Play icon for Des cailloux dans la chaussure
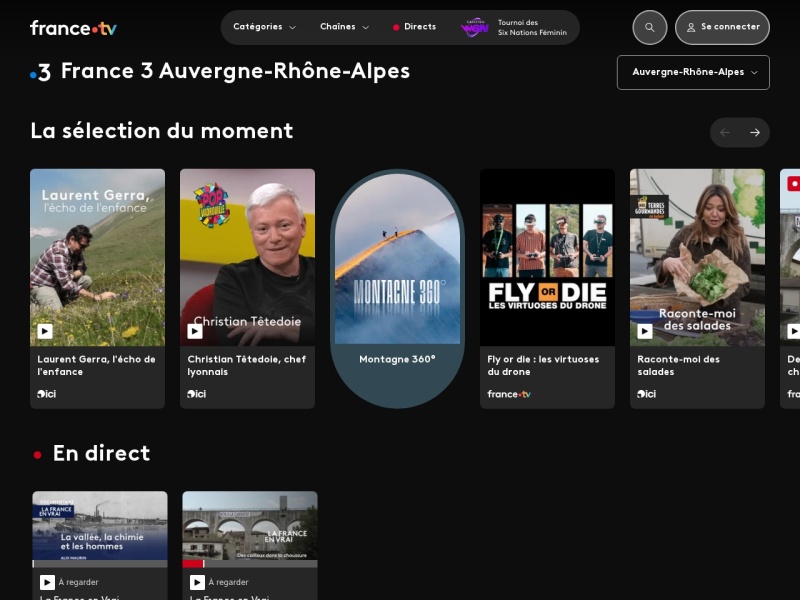This screenshot has height=600, width=800. click(197, 582)
